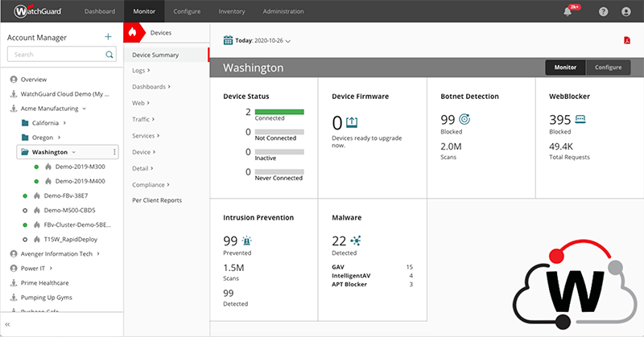Expand Power IT chevron
Image resolution: width=644 pixels, height=337 pixels.
(x=51, y=268)
